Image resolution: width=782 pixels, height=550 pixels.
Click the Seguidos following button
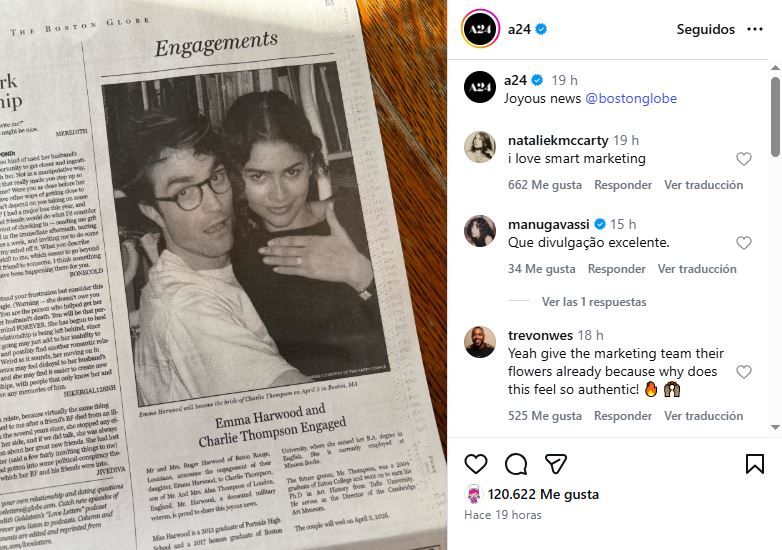[x=706, y=29]
